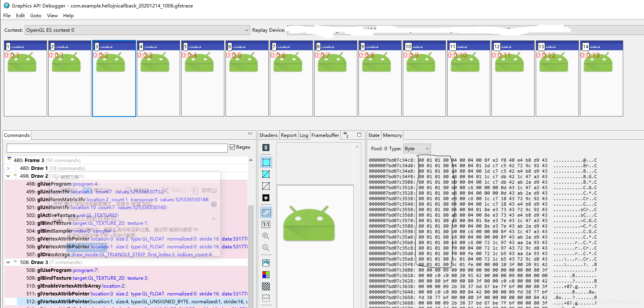
Task: Select frame 3 thumbnail
Action: point(114,78)
